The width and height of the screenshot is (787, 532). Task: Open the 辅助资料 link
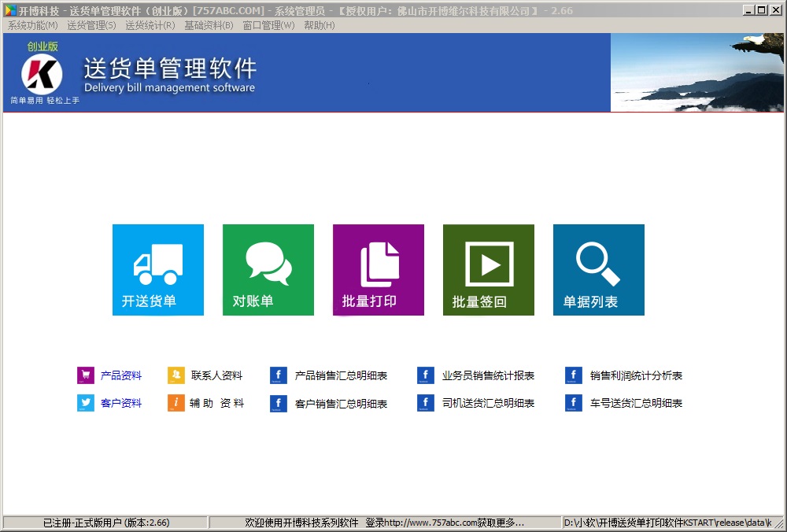coord(217,403)
